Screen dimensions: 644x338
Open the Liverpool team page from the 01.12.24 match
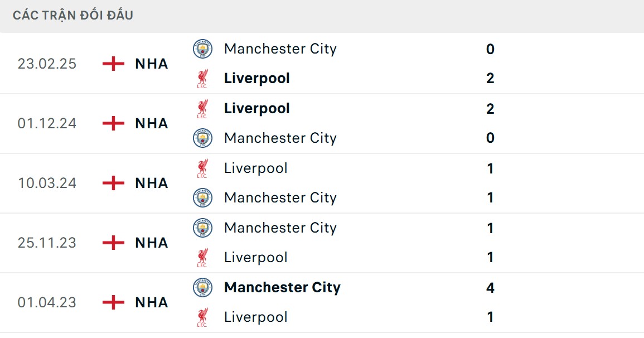pyautogui.click(x=256, y=108)
